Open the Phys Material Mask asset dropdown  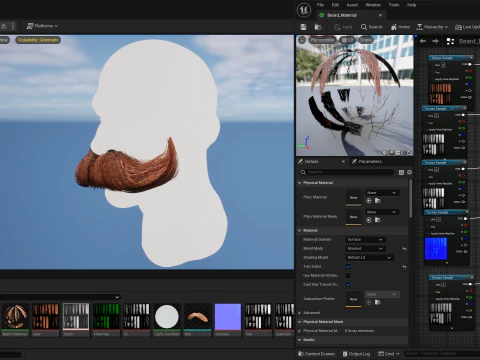point(382,212)
